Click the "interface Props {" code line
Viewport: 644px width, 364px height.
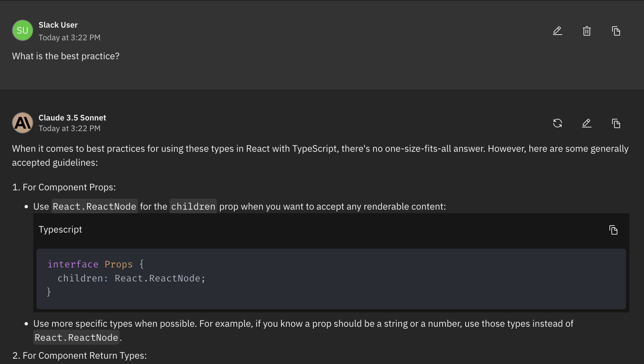[95, 264]
